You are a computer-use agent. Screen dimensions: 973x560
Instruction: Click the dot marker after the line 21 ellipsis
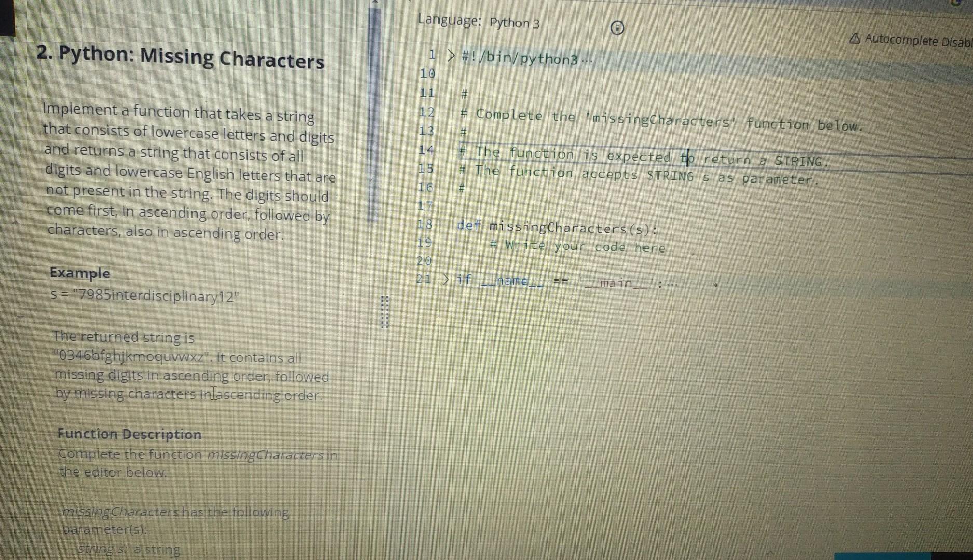[715, 284]
